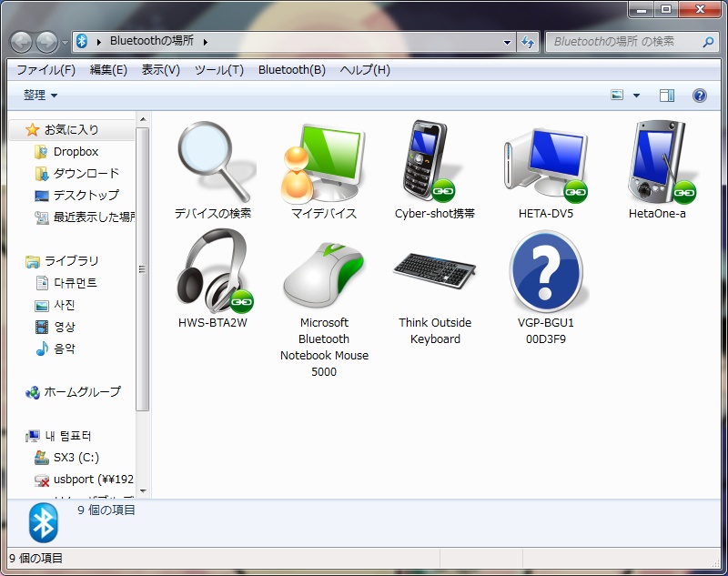Open 음악 music library
This screenshot has width=728, height=576.
55,349
